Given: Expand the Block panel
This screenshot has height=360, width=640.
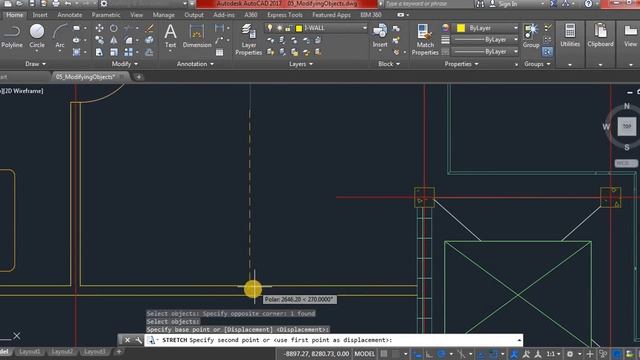Looking at the screenshot, I should 389,64.
